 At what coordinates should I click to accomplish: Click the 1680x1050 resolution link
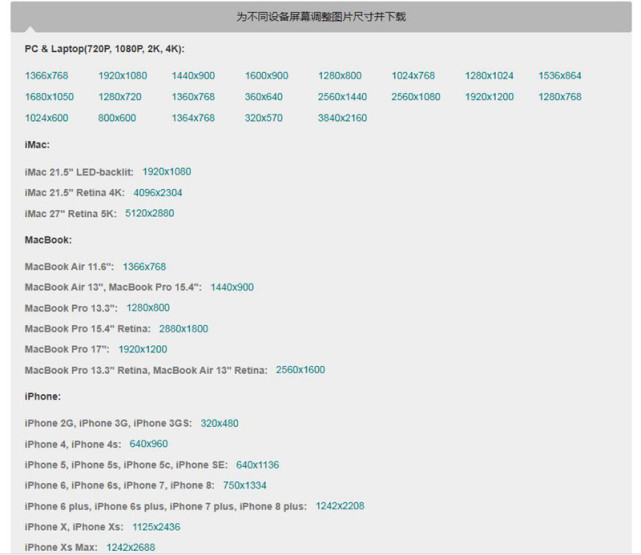pyautogui.click(x=49, y=97)
